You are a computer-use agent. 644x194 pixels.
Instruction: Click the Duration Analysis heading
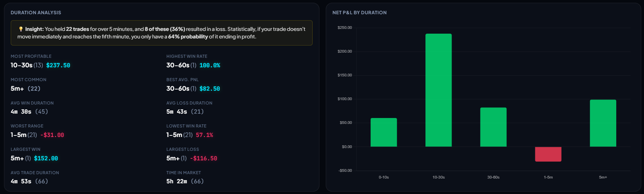coord(36,13)
